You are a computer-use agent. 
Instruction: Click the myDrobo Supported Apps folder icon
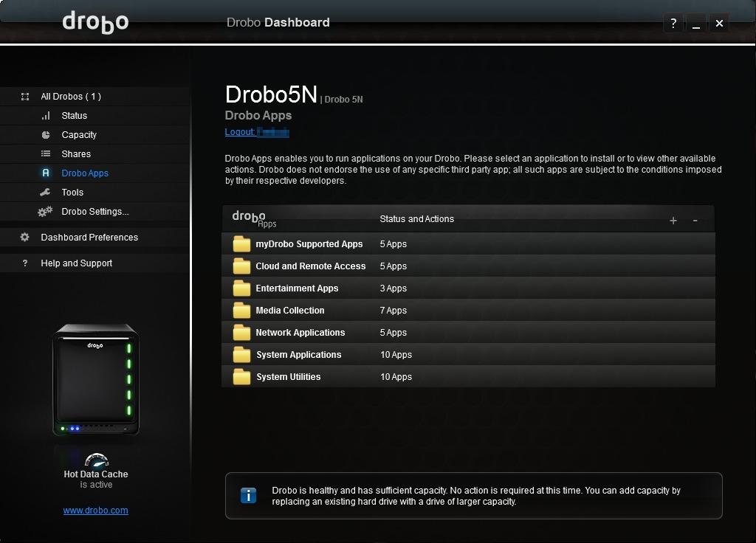coord(241,243)
